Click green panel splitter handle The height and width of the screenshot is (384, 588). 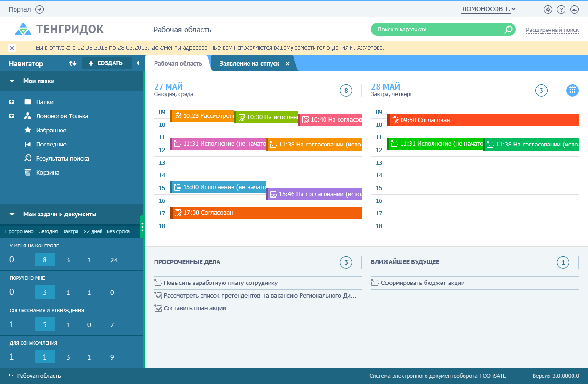[x=142, y=227]
